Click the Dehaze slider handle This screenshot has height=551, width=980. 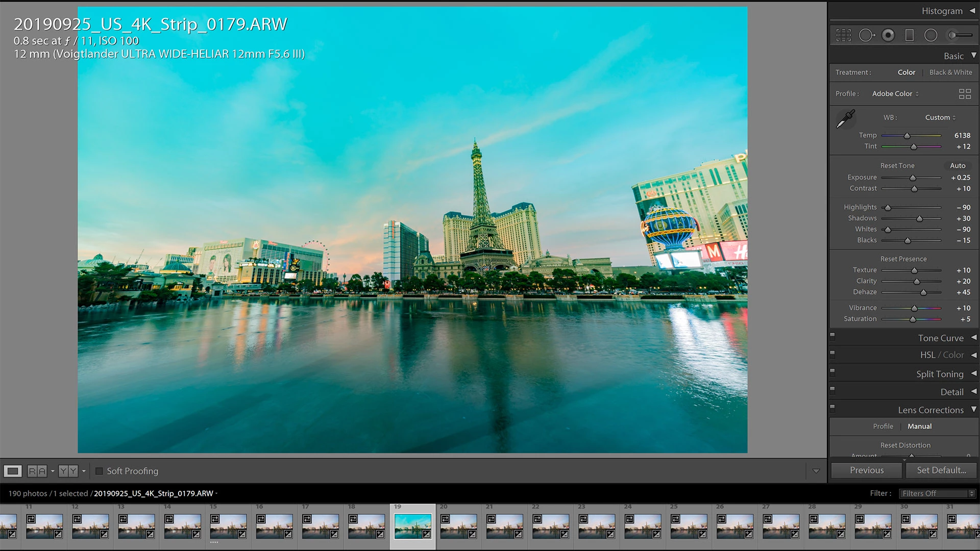click(x=923, y=292)
